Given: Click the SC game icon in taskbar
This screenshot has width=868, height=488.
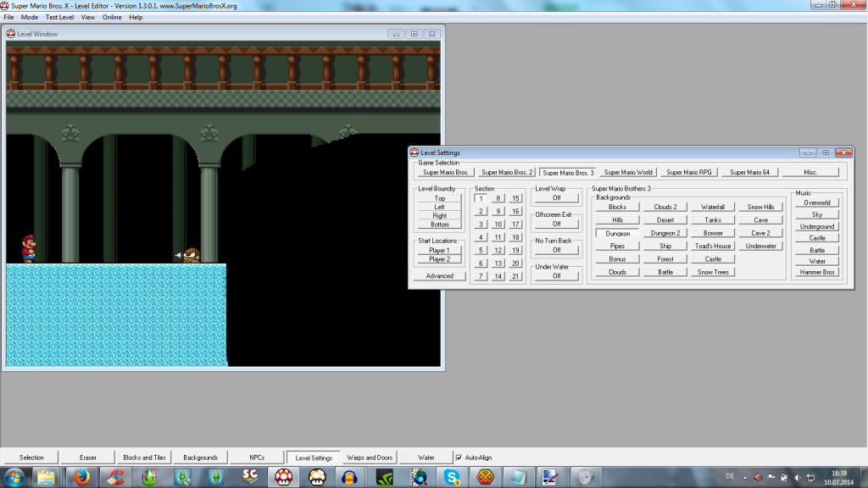Looking at the screenshot, I should (250, 477).
